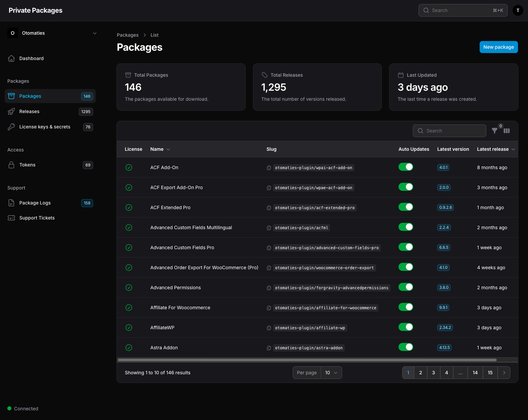Click the Dashboard home icon
The height and width of the screenshot is (420, 528).
coord(11,58)
